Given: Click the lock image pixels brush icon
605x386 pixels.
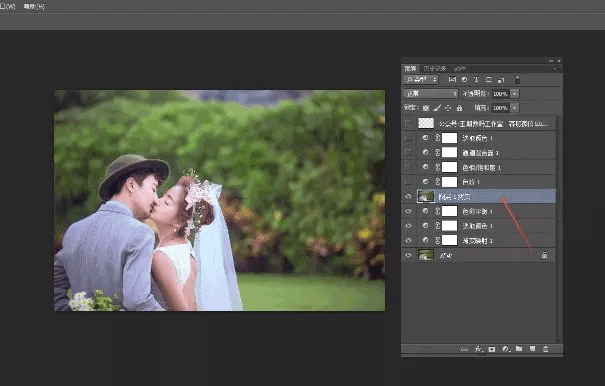Looking at the screenshot, I should click(x=437, y=108).
